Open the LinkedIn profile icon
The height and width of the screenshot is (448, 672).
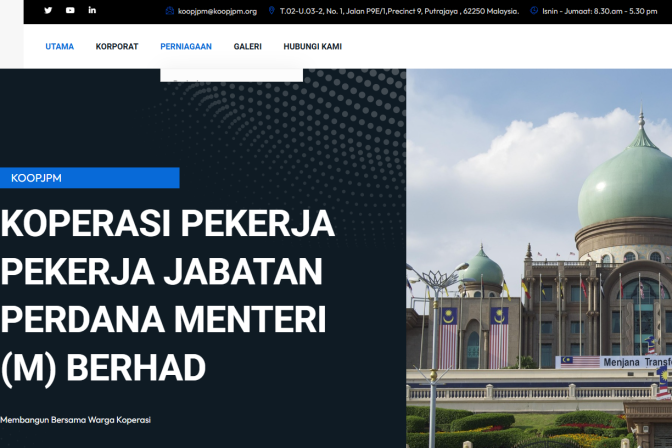click(x=92, y=10)
